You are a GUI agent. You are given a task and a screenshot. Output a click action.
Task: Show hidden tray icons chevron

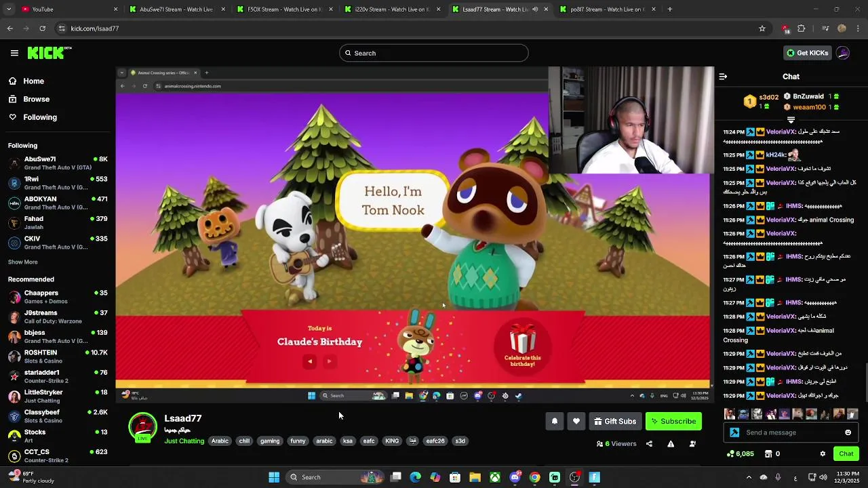tap(749, 478)
